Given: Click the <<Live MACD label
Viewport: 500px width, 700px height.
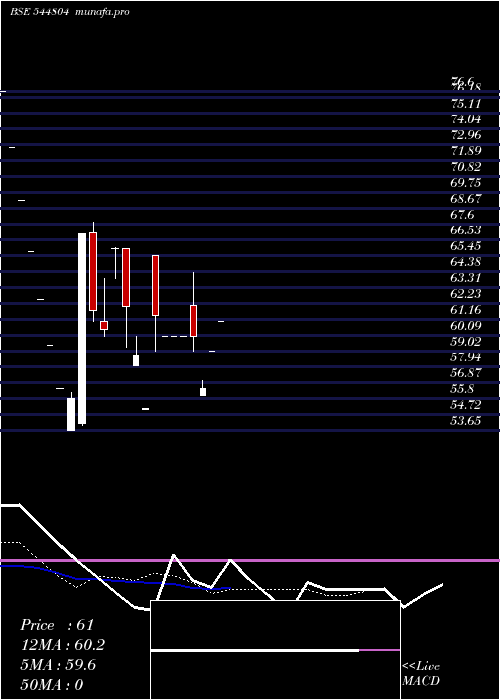Looking at the screenshot, I should tap(421, 674).
